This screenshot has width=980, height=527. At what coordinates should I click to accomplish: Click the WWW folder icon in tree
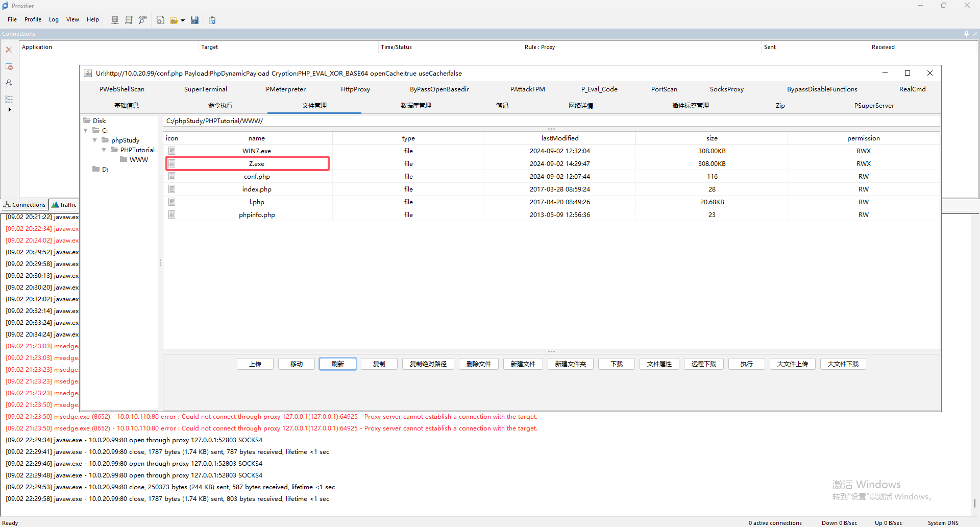[124, 159]
